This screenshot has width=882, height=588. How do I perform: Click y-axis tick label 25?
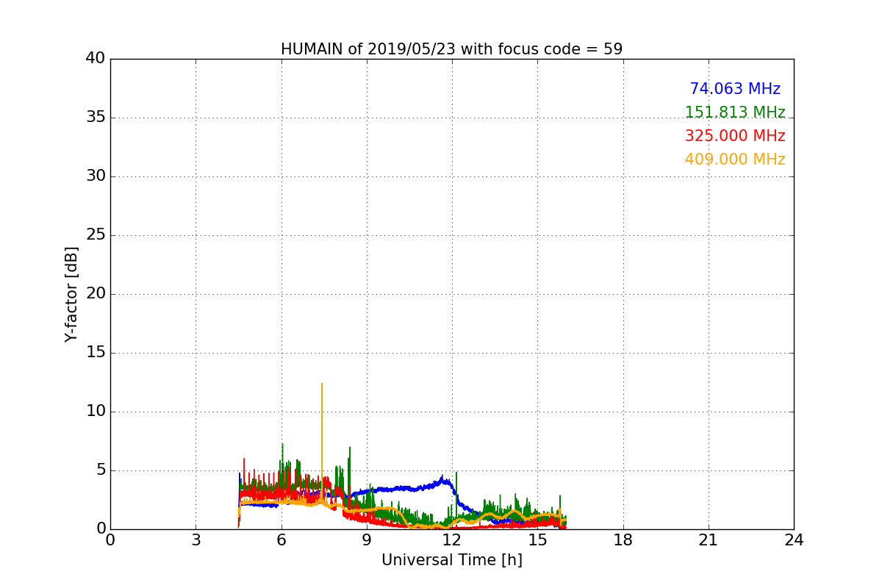(x=96, y=235)
